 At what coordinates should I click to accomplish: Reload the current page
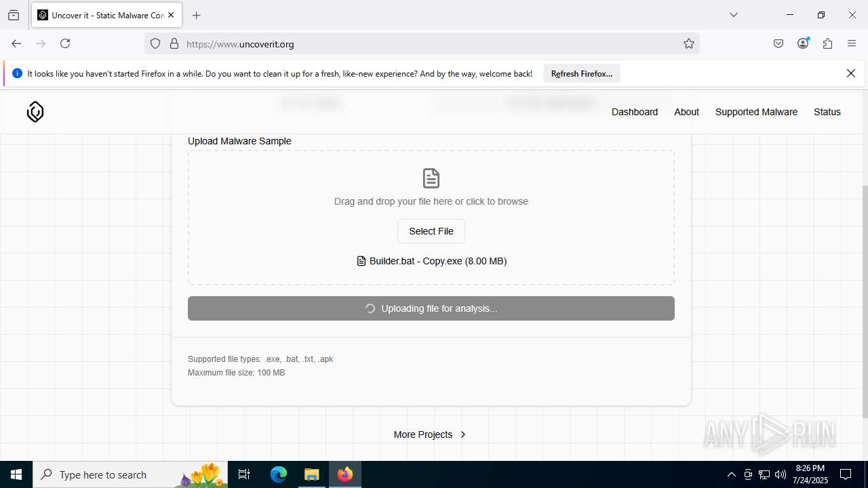65,43
